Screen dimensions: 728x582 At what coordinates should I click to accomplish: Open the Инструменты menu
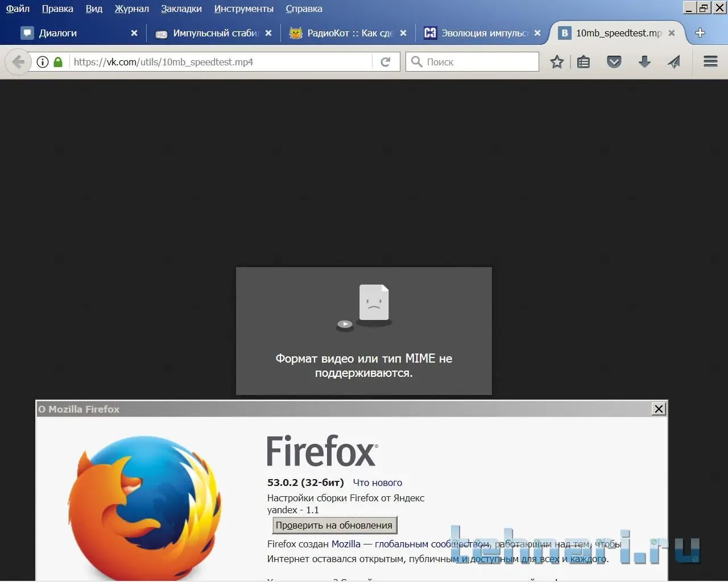click(243, 9)
